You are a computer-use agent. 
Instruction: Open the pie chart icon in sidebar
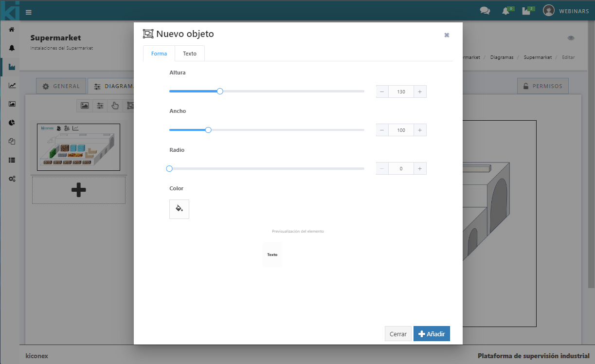pos(12,123)
